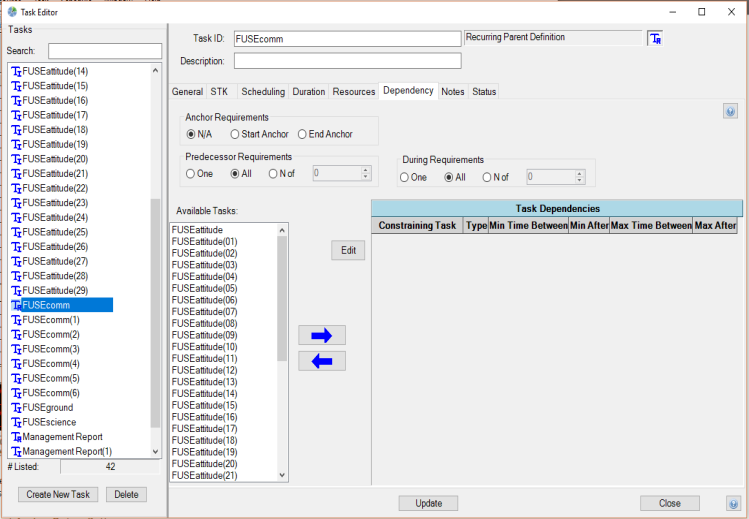Select the End Anchor radio button
749x519 pixels.
point(302,134)
